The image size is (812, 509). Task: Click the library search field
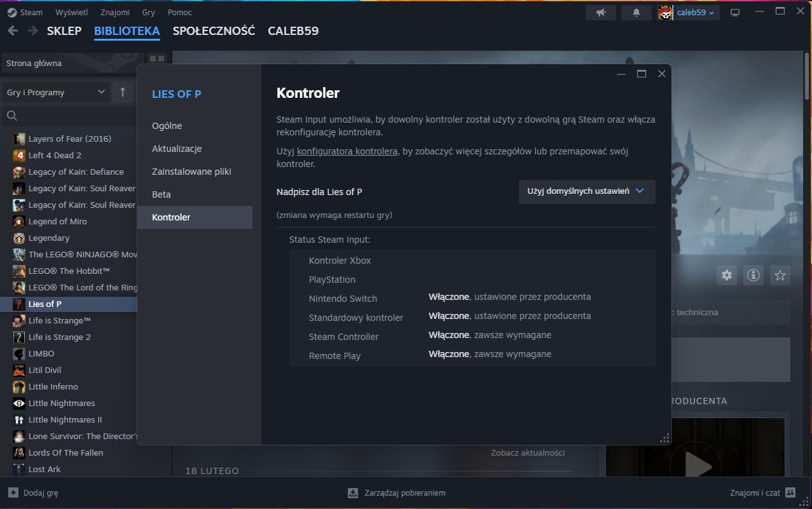click(x=69, y=116)
